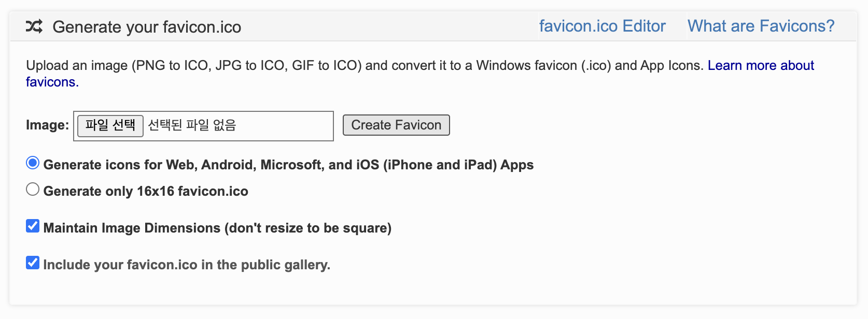Select the Web, Android, Microsoft, iOS icons radio button
The width and height of the screenshot is (868, 319).
tap(33, 163)
